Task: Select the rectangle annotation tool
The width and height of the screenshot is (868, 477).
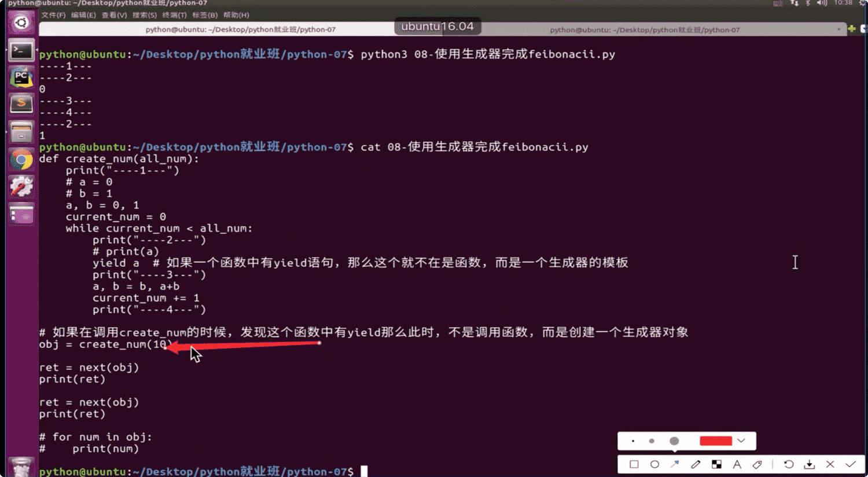Action: (634, 464)
